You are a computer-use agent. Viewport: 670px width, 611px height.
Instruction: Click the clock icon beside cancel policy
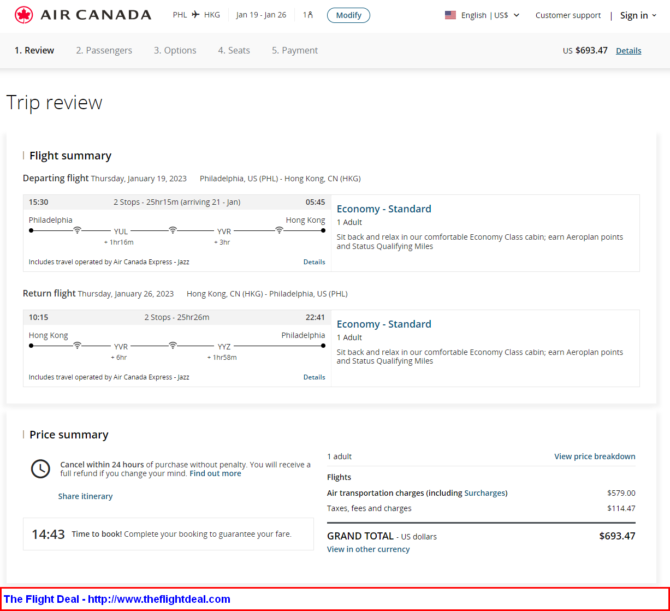tap(41, 469)
